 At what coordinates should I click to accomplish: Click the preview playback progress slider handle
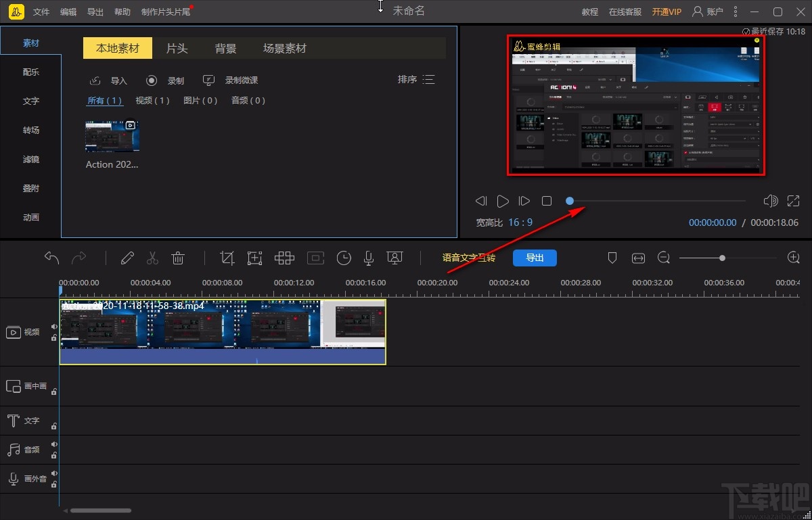(x=570, y=201)
